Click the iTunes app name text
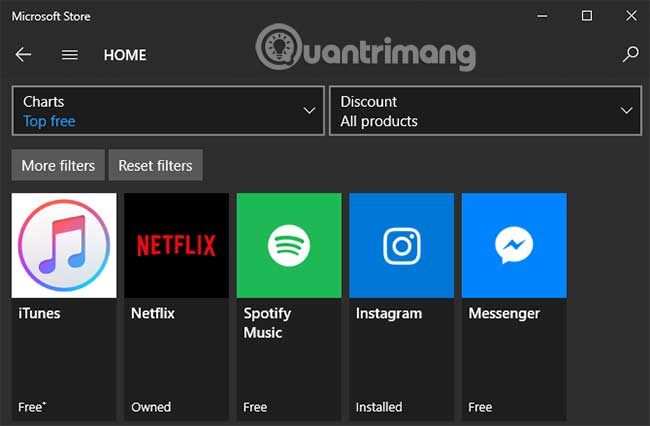 click(39, 313)
